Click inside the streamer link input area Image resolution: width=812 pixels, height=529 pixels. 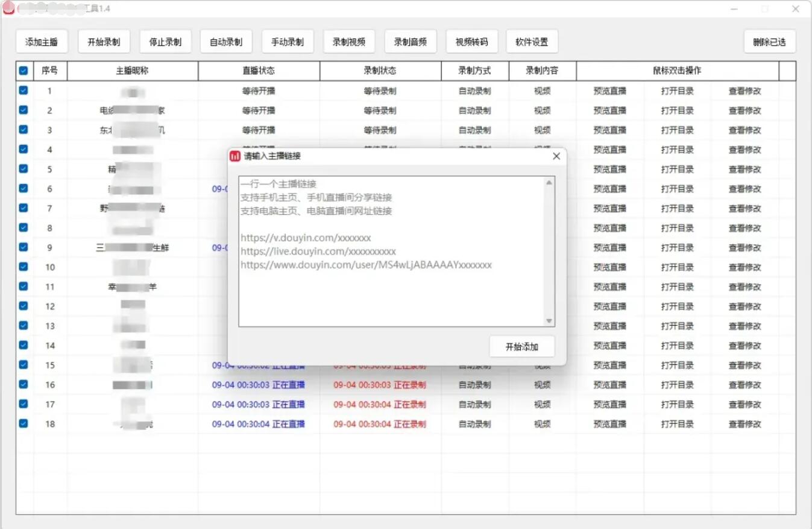(392, 250)
